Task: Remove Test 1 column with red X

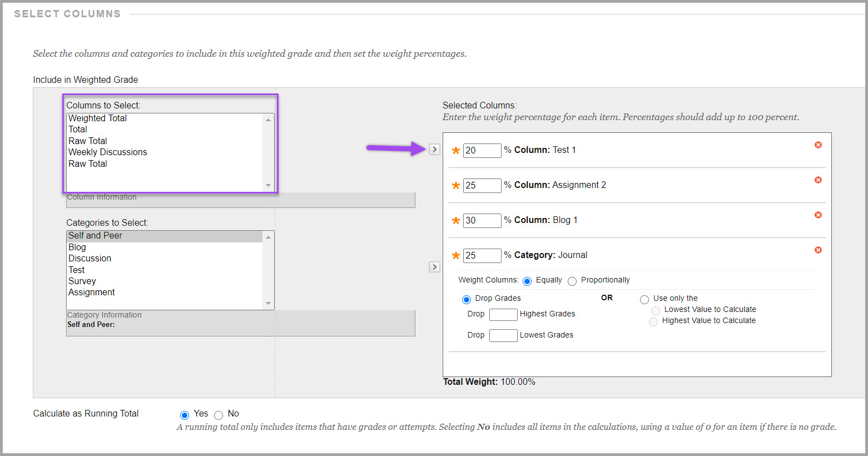Action: point(818,145)
